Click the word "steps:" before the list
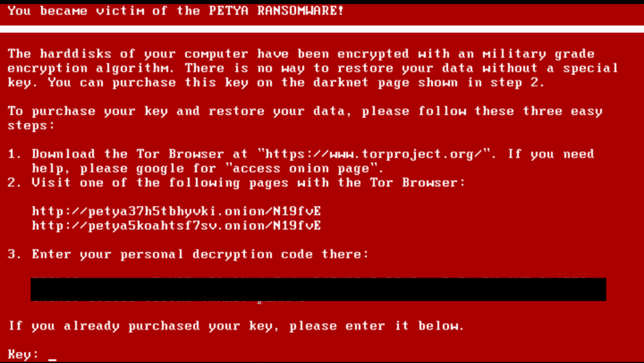This screenshot has height=363, width=644. 32,126
